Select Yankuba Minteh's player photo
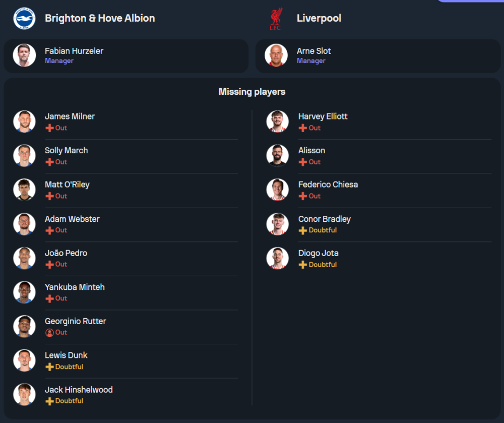Screen dimensions: 504x423 click(x=24, y=292)
